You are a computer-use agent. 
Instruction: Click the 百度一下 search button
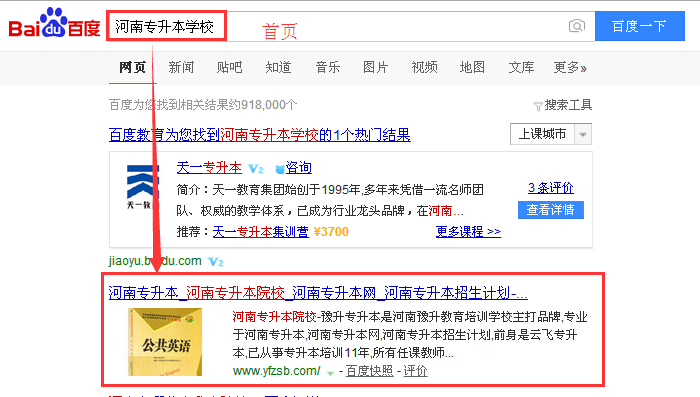coord(639,26)
